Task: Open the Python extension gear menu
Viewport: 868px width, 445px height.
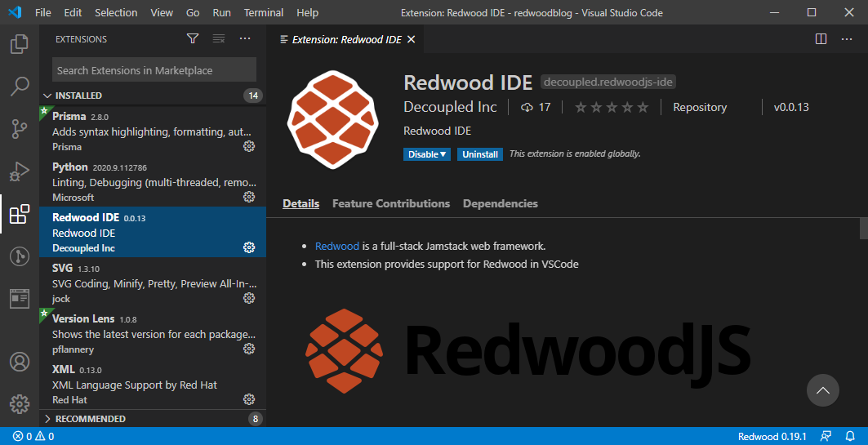Action: 249,197
